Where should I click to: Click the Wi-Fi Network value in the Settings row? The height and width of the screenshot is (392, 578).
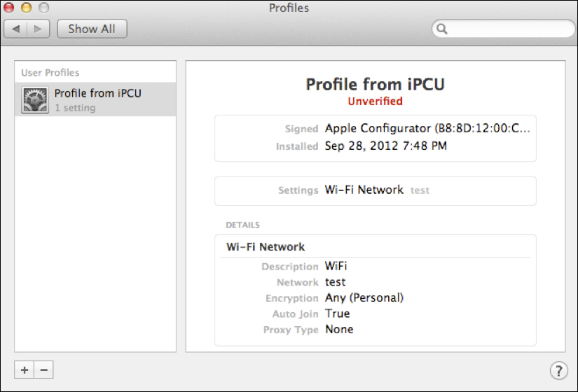click(364, 190)
